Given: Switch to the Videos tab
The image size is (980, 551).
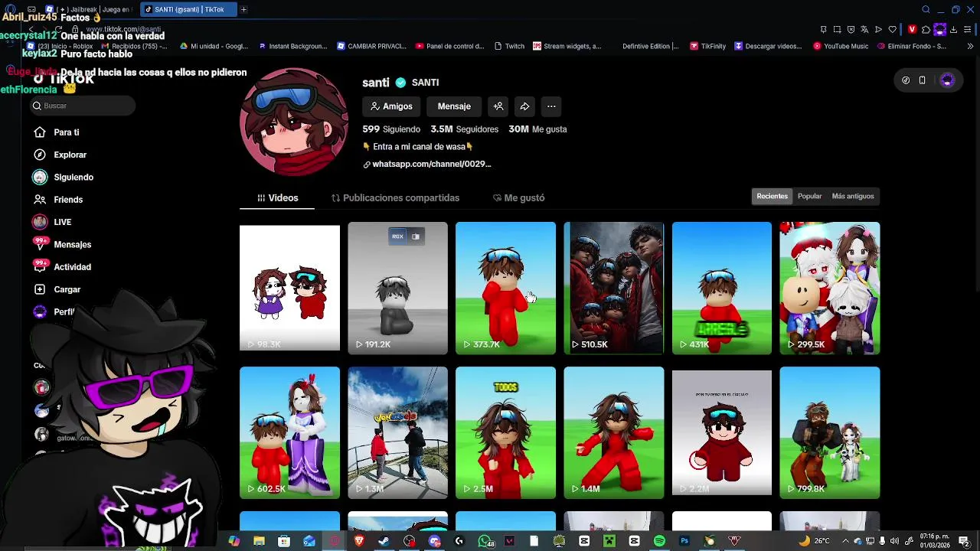Looking at the screenshot, I should [277, 197].
